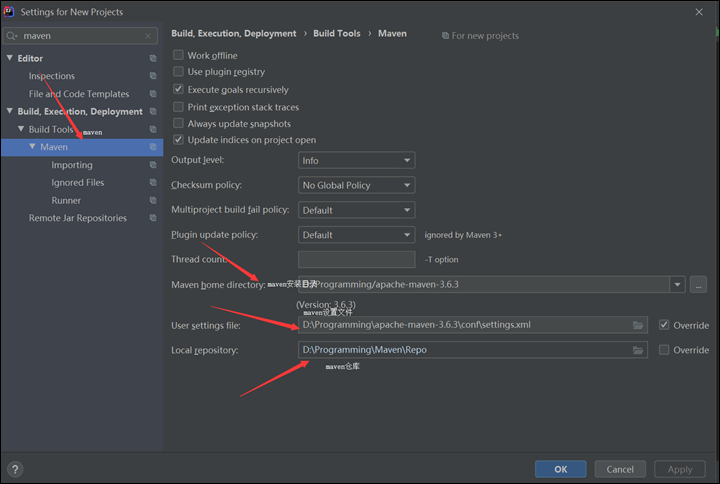Select Ignored Files under Maven
720x484 pixels.
coord(78,183)
